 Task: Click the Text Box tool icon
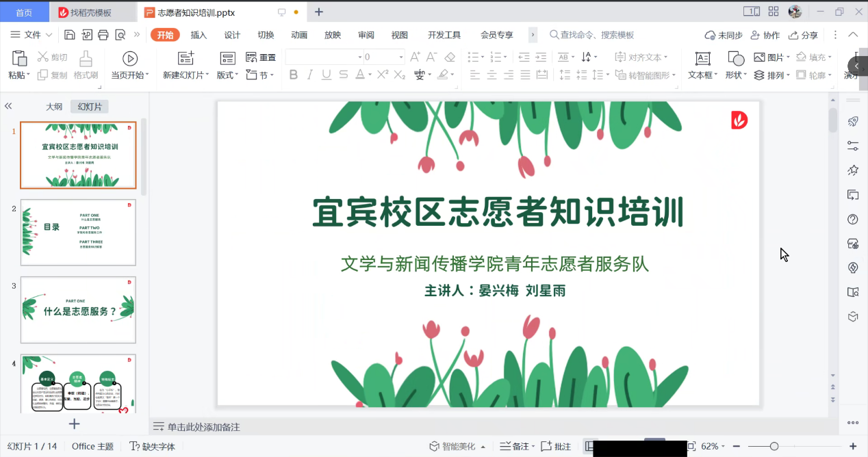[702, 59]
